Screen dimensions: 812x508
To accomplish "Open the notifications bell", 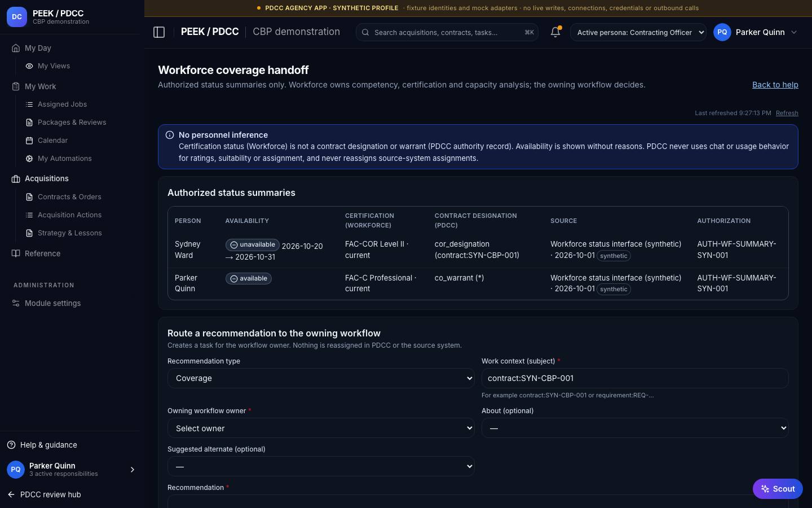I will click(x=555, y=32).
